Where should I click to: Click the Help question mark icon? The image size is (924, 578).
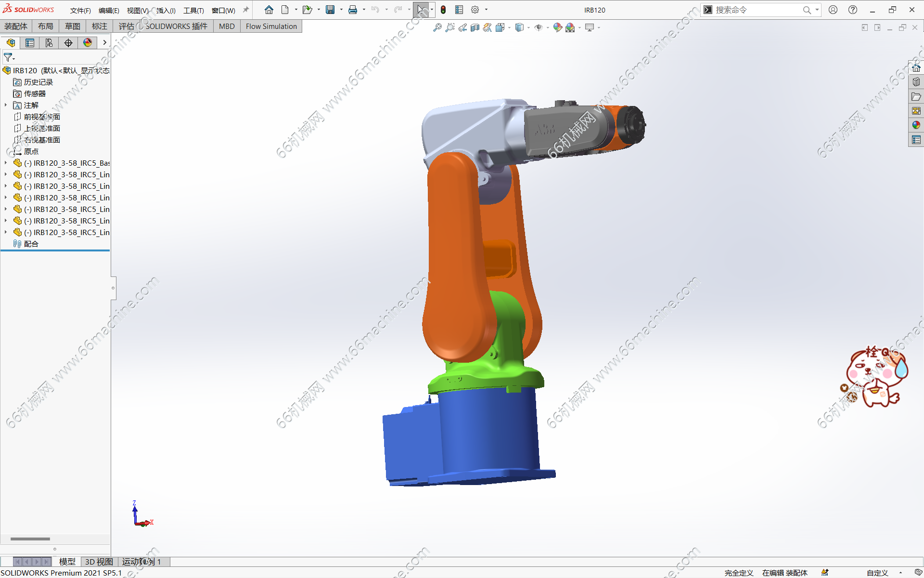(853, 10)
